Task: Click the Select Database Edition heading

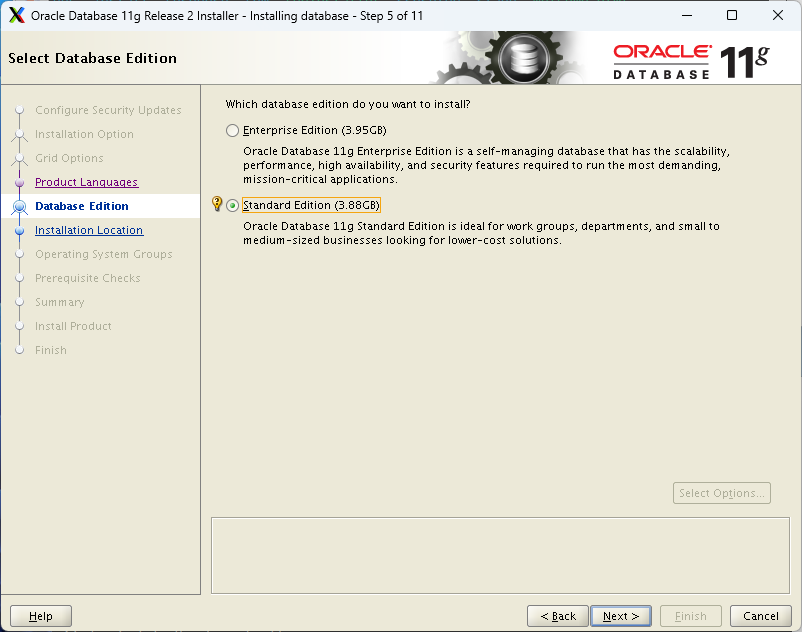Action: (x=93, y=58)
